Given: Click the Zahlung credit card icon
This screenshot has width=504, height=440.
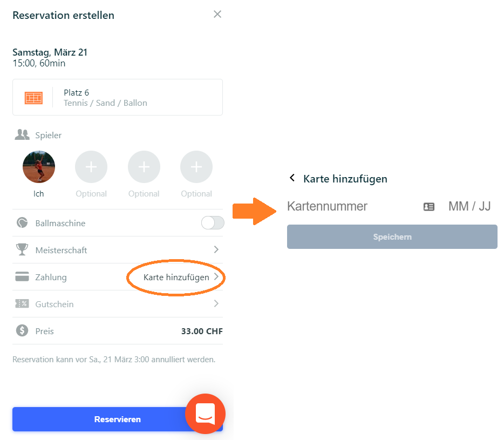Looking at the screenshot, I should 22,276.
